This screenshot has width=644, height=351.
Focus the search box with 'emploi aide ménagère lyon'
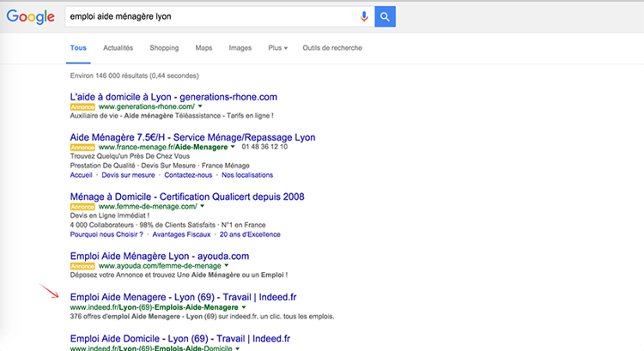coord(220,16)
